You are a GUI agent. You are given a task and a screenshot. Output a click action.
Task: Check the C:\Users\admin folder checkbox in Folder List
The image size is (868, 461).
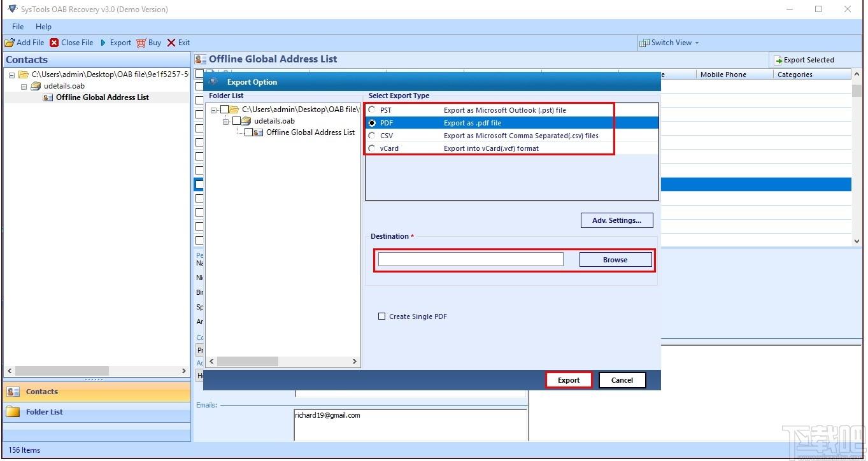click(224, 110)
